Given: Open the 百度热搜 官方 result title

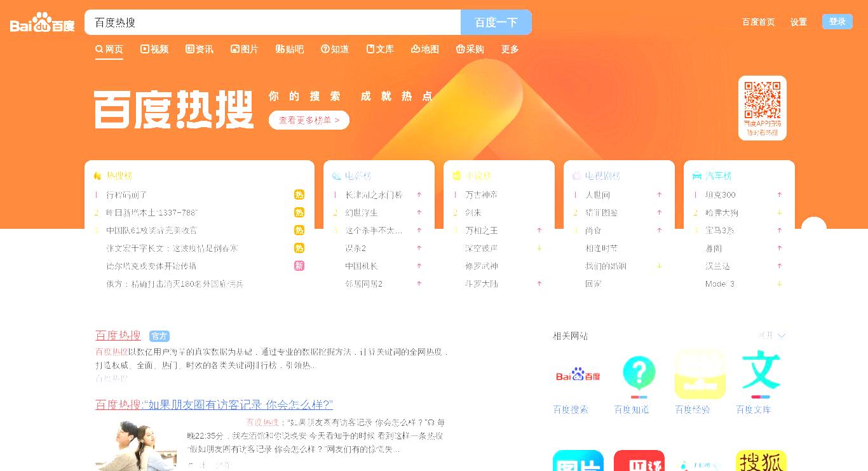Looking at the screenshot, I should click(118, 335).
